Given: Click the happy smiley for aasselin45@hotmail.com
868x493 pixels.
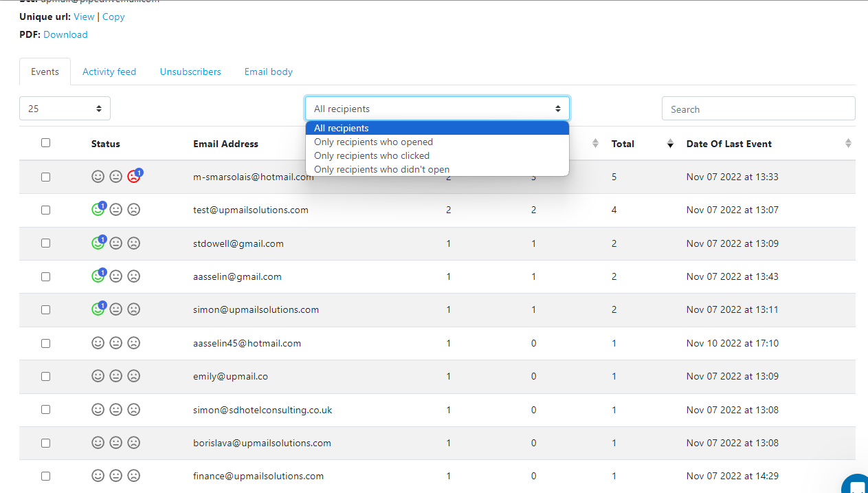Looking at the screenshot, I should click(x=98, y=343).
